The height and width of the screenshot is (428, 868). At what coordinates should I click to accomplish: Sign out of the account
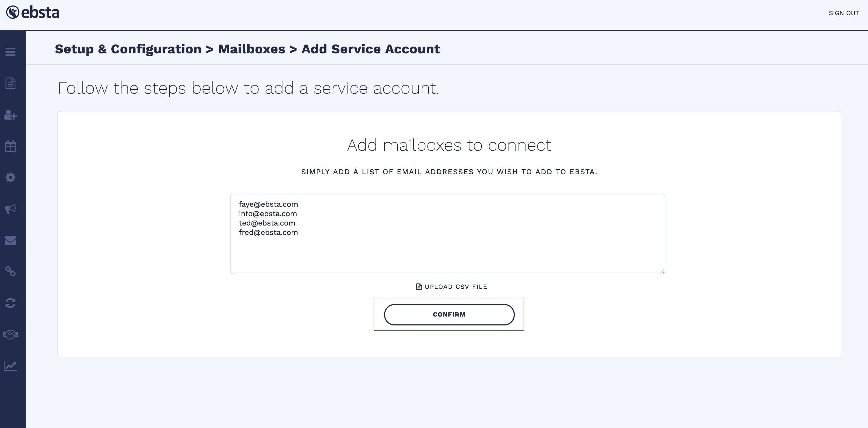(x=843, y=13)
